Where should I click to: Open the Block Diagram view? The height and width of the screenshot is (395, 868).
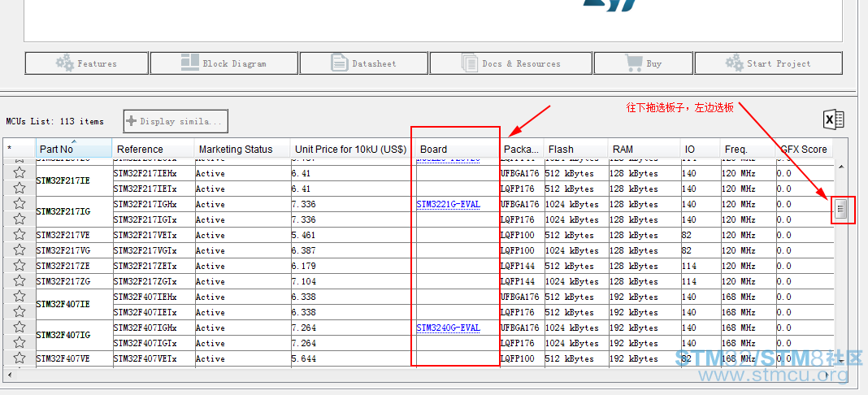point(224,63)
